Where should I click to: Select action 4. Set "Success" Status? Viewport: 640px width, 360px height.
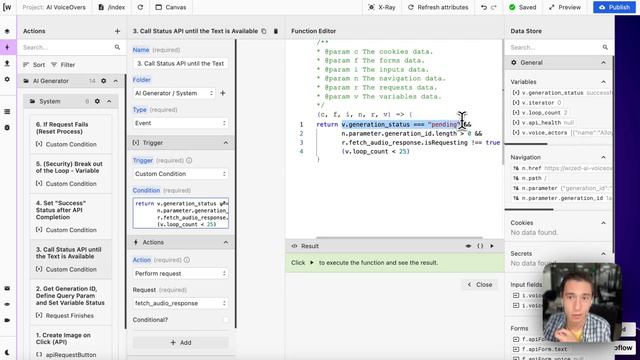(x=71, y=216)
